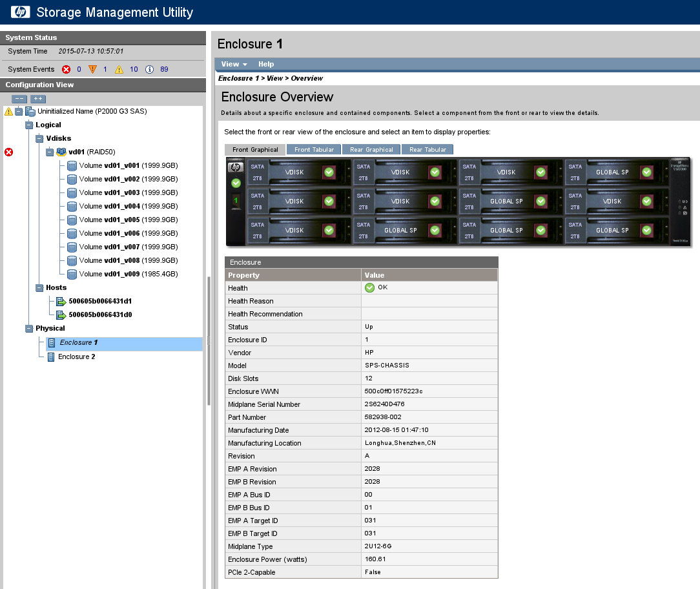
Task: Click the volume icon for vd01_v005
Action: point(72,220)
